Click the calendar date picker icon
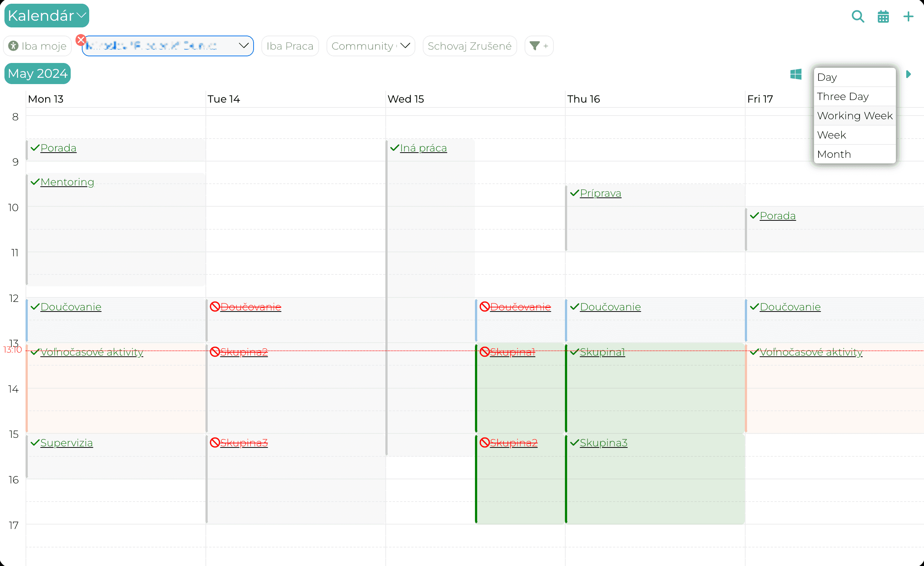This screenshot has height=566, width=924. pos(883,17)
